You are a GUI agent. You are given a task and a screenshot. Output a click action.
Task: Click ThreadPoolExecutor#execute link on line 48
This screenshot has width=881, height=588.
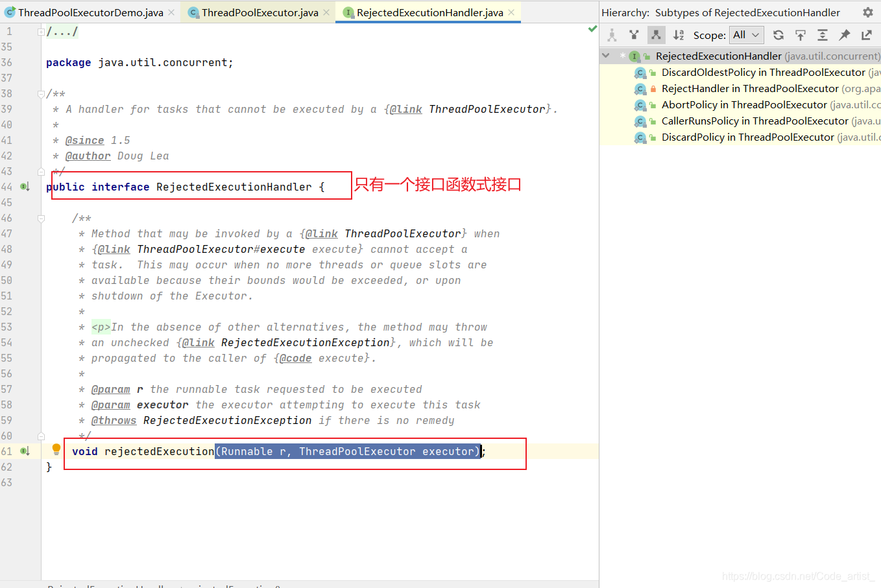pos(221,249)
